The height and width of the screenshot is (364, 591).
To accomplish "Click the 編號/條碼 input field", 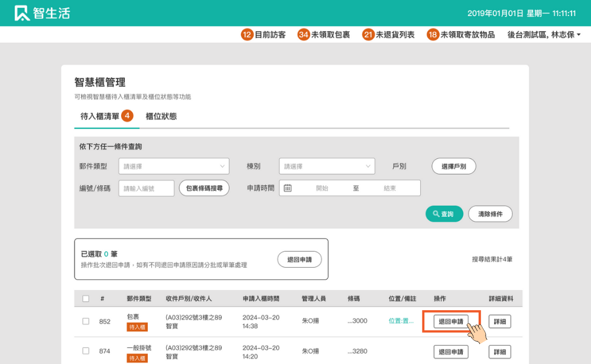I will (x=147, y=188).
